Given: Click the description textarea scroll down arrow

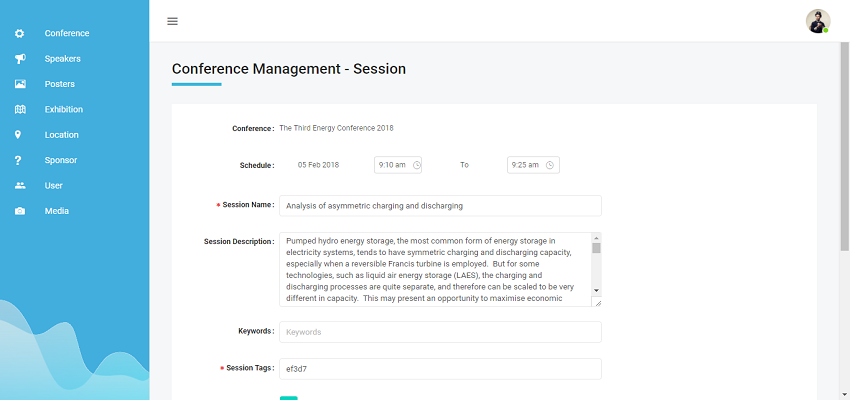Looking at the screenshot, I should tap(596, 291).
